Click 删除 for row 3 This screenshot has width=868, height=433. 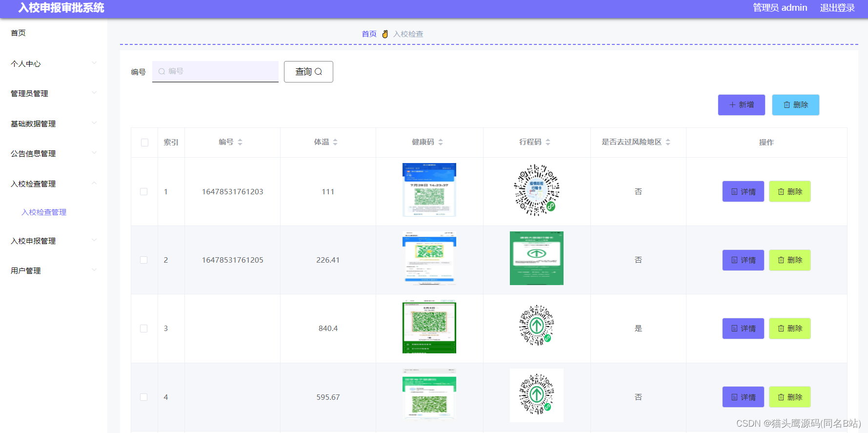coord(790,328)
